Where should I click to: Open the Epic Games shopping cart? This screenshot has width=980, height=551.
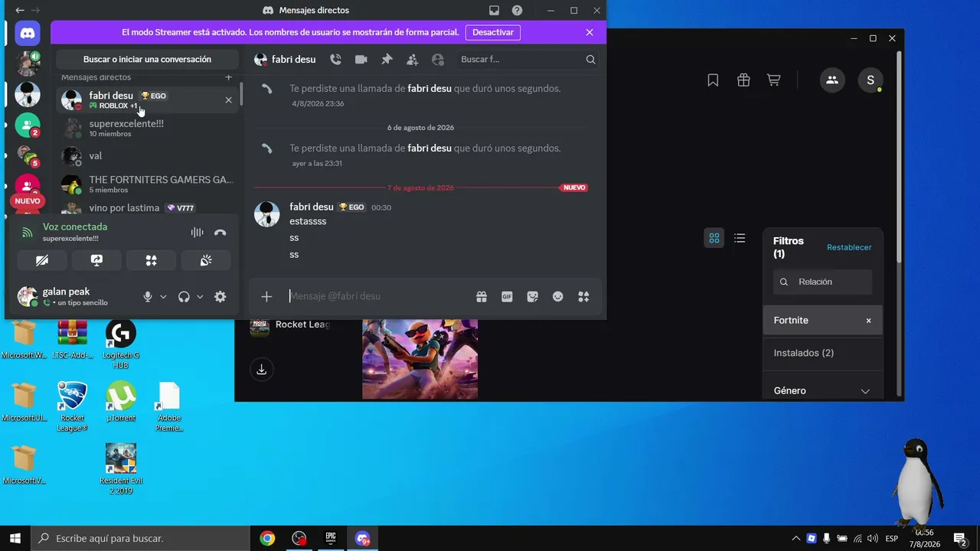pos(774,80)
